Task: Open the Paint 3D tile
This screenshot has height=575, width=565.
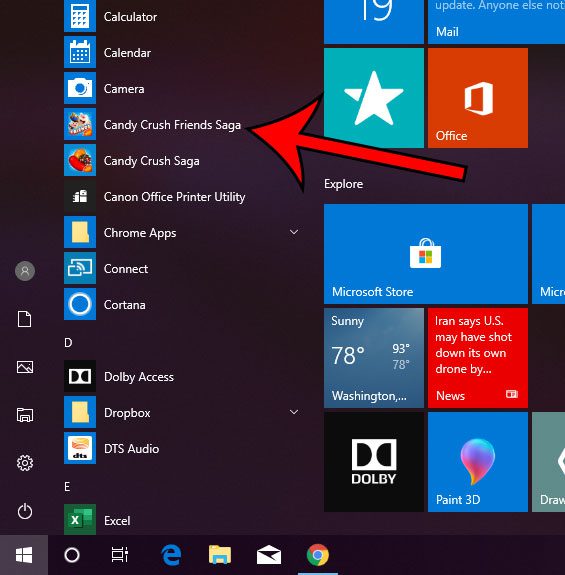Action: click(x=478, y=462)
